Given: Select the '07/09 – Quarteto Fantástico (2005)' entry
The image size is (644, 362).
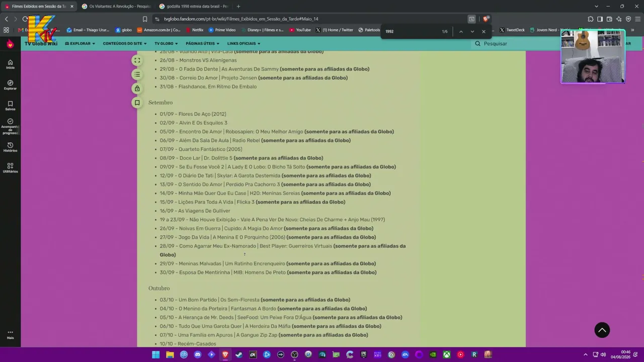Looking at the screenshot, I should tap(201, 149).
